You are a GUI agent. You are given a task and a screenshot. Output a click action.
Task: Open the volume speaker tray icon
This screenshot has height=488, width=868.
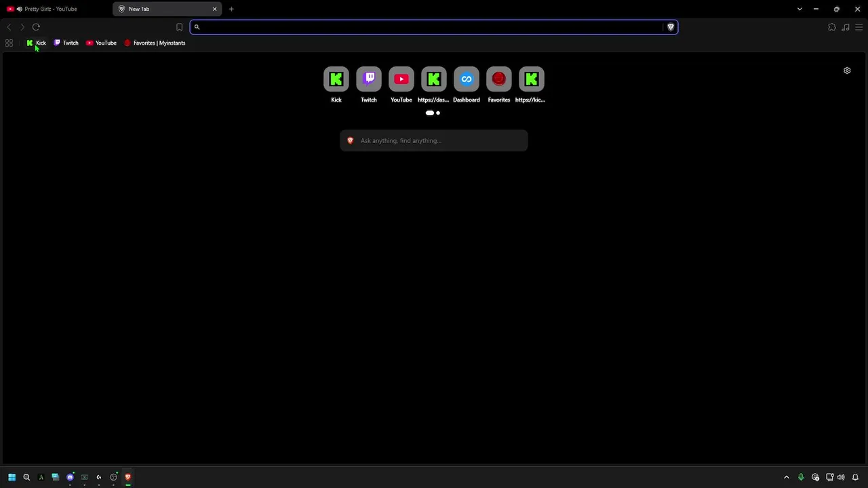pos(841,477)
